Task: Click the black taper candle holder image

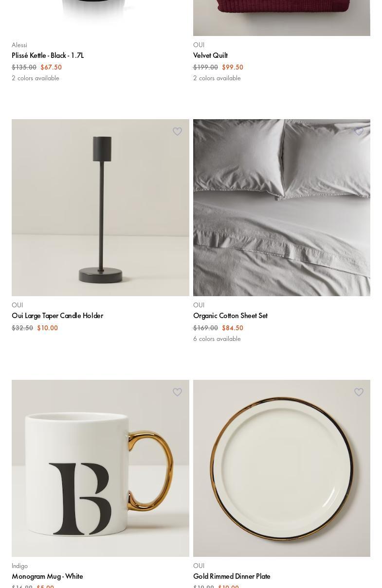Action: coord(100,208)
